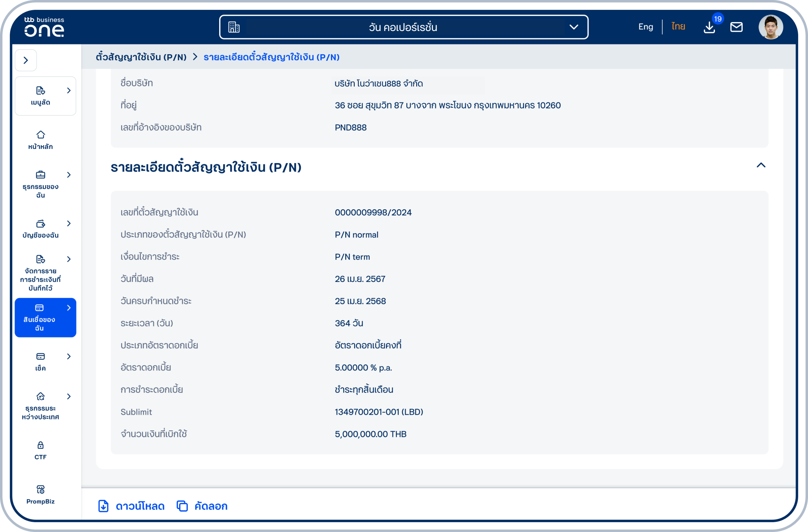Open the ธุรกรรมระหว่างประเทศ globe icon
This screenshot has height=532, width=808.
click(40, 395)
